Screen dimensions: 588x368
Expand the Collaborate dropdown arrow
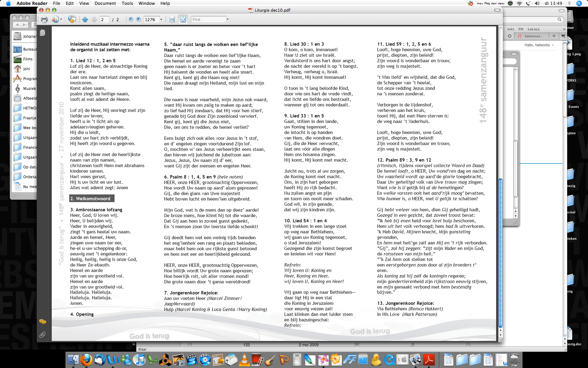click(x=61, y=19)
